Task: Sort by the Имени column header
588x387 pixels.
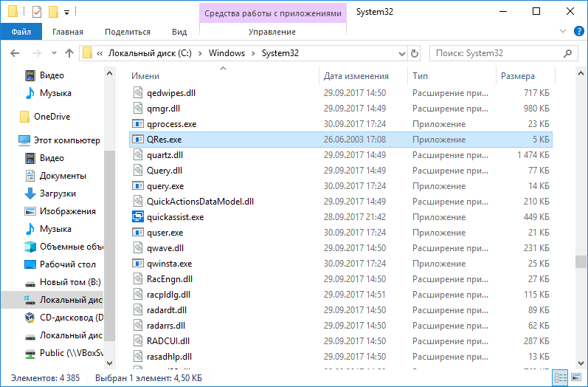Action: click(x=145, y=76)
